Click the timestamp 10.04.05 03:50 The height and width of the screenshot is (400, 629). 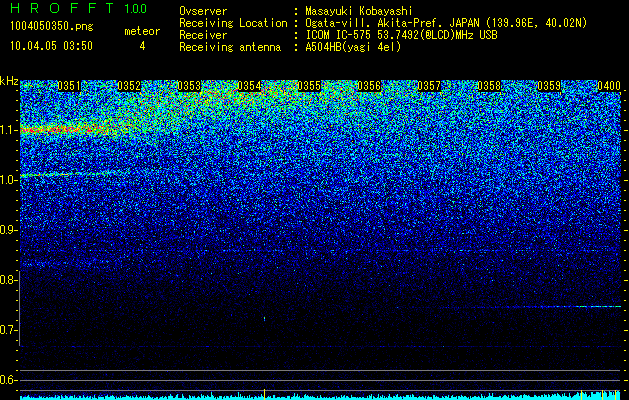[51, 46]
